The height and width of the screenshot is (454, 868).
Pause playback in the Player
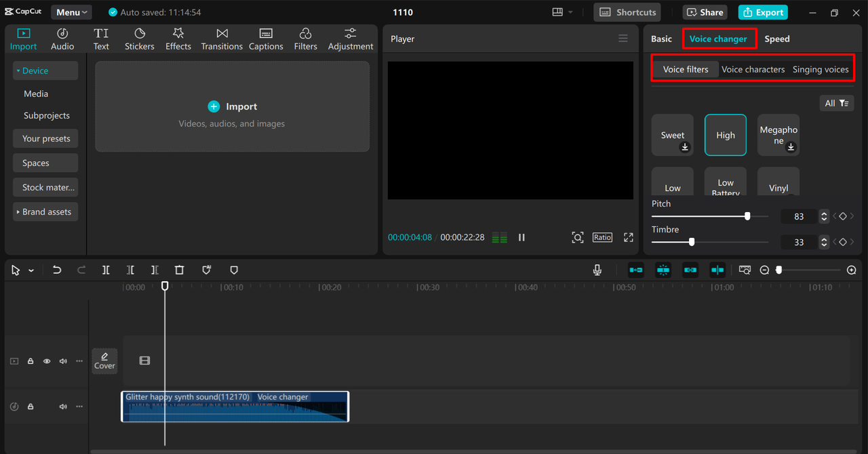[x=521, y=237]
